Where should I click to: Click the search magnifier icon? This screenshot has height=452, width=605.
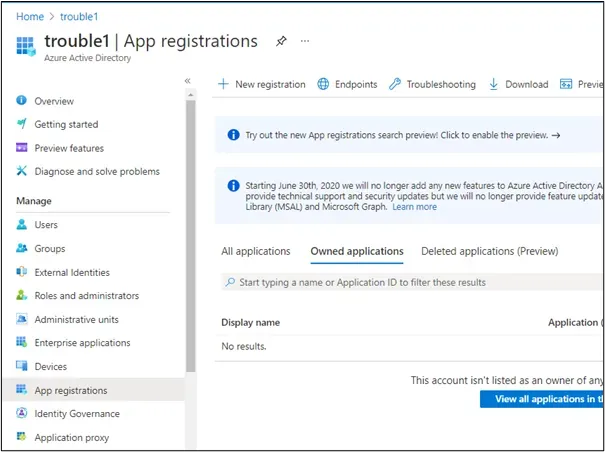tap(230, 282)
